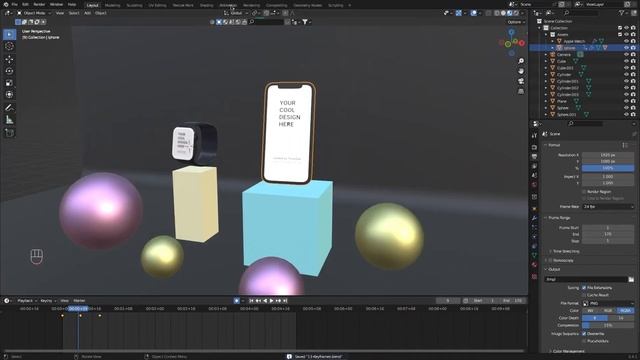The width and height of the screenshot is (640, 360).
Task: Open the Scene properties tab icon
Action: (534, 176)
